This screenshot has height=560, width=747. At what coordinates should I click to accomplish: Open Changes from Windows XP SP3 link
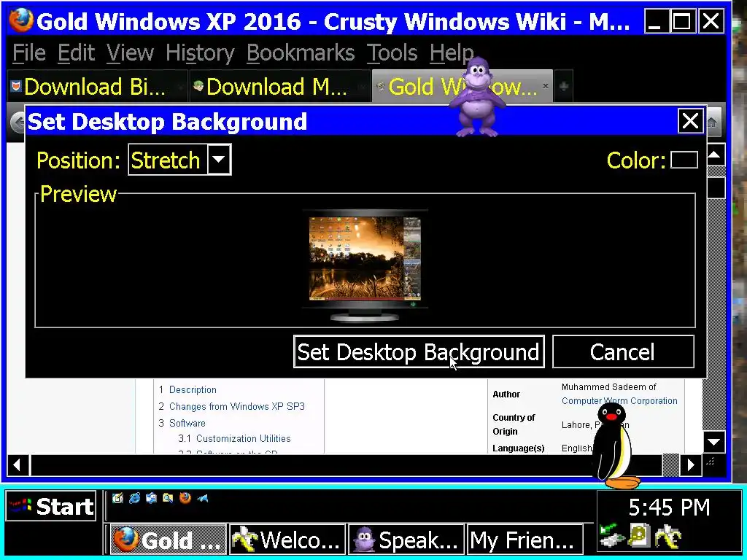pyautogui.click(x=237, y=406)
